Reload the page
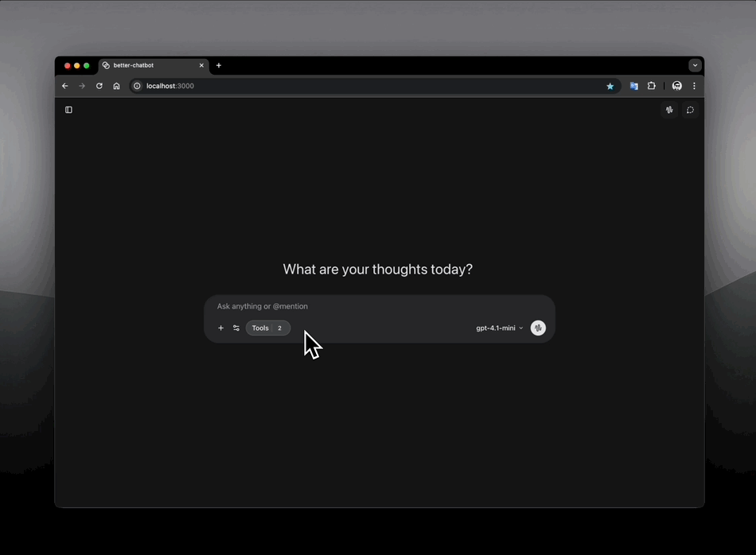Image resolution: width=756 pixels, height=555 pixels. pos(99,86)
